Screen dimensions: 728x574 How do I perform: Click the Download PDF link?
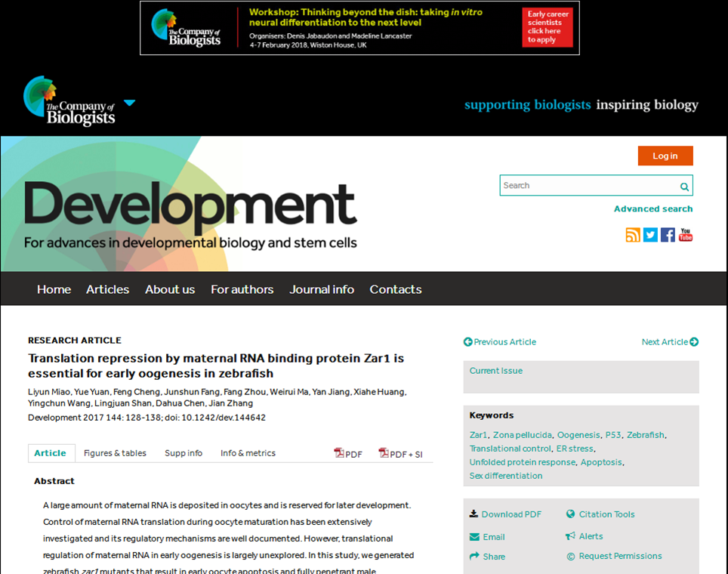[511, 514]
